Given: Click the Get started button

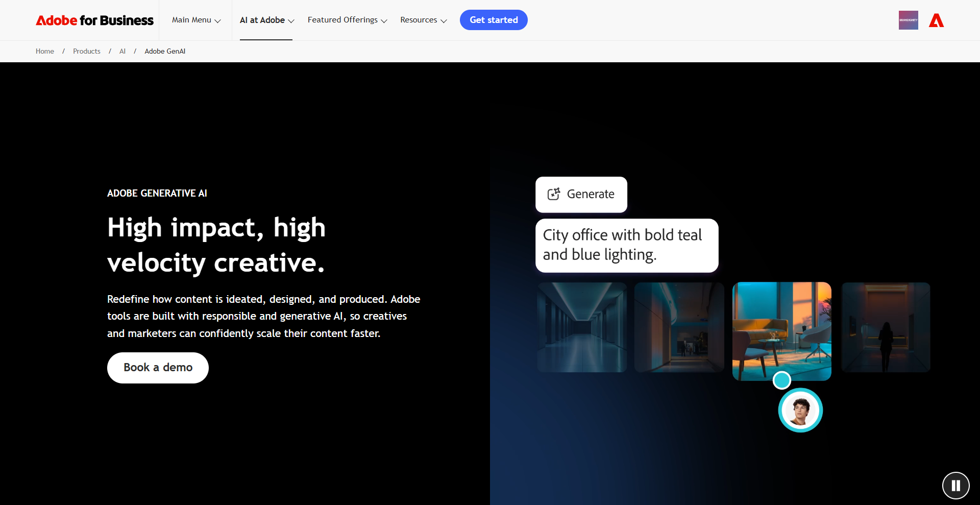Looking at the screenshot, I should pyautogui.click(x=494, y=20).
